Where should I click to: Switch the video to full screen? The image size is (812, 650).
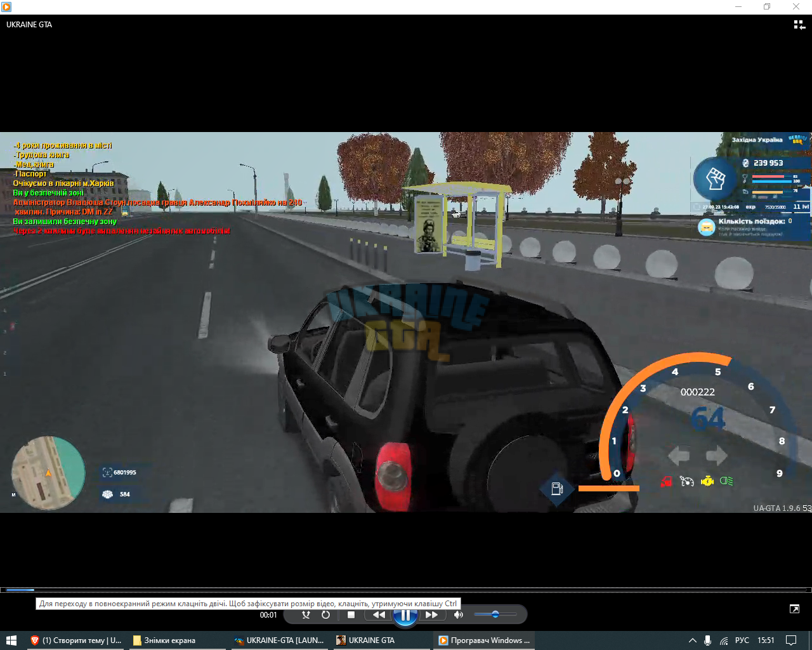794,609
